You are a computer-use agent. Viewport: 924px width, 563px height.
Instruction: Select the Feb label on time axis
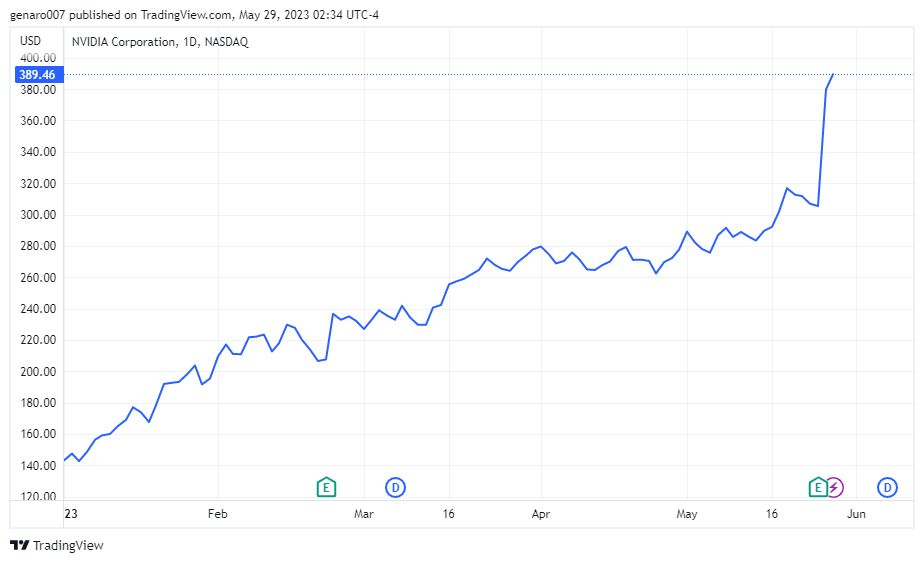click(x=217, y=513)
